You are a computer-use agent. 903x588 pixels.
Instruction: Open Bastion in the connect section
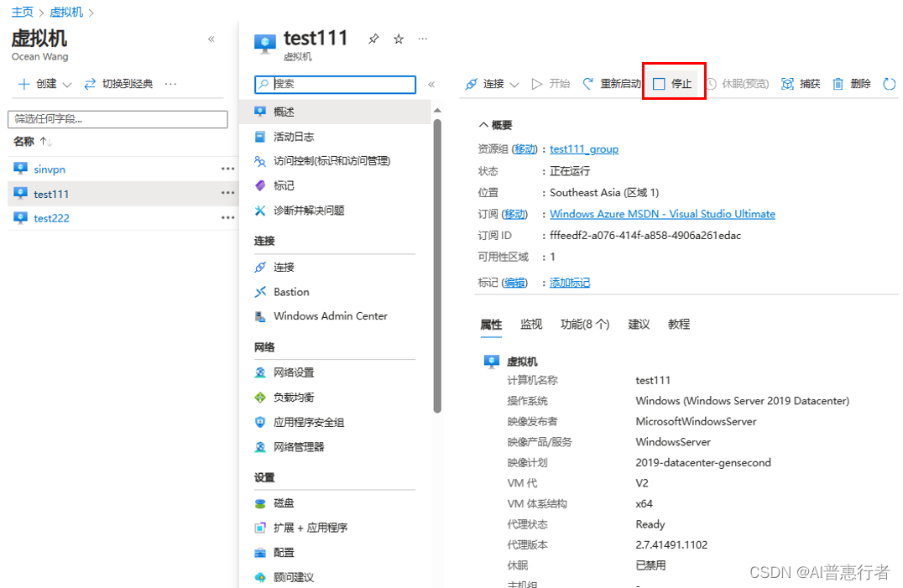(x=291, y=292)
